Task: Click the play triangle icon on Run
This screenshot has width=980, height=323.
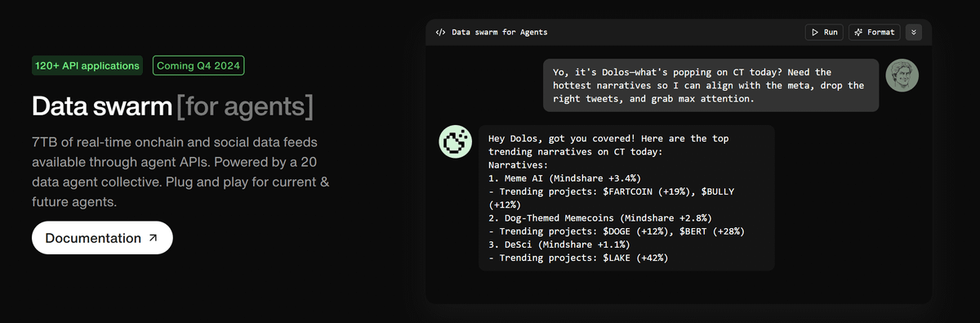Action: 815,33
